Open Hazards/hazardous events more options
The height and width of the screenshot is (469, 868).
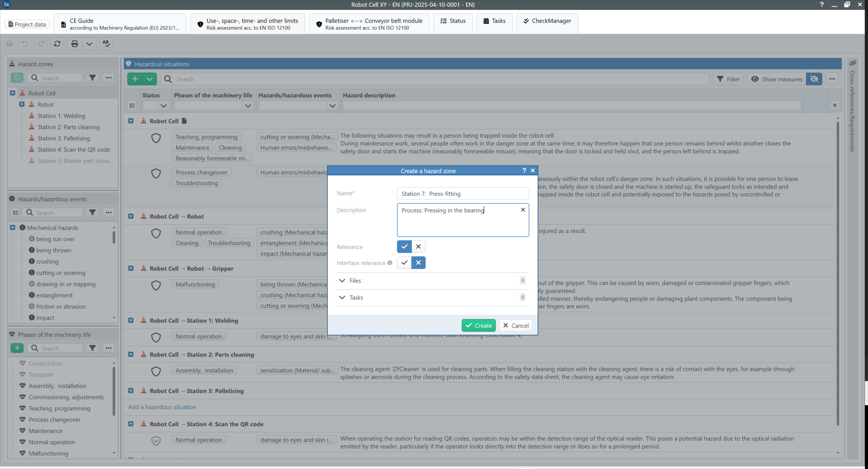[108, 212]
